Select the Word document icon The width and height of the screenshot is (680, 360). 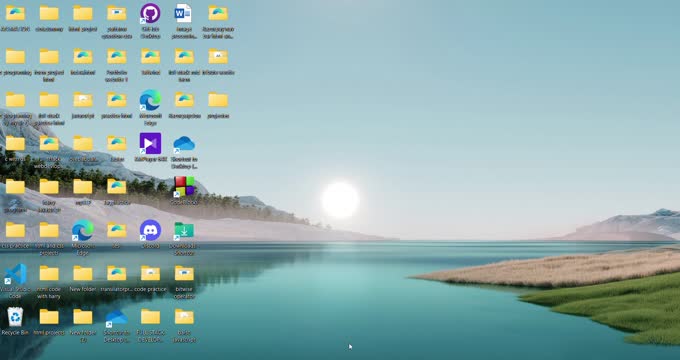[183, 13]
